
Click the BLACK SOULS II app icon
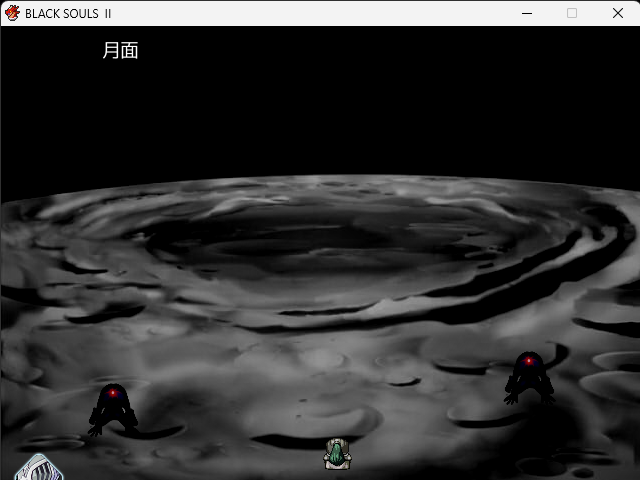coord(12,13)
